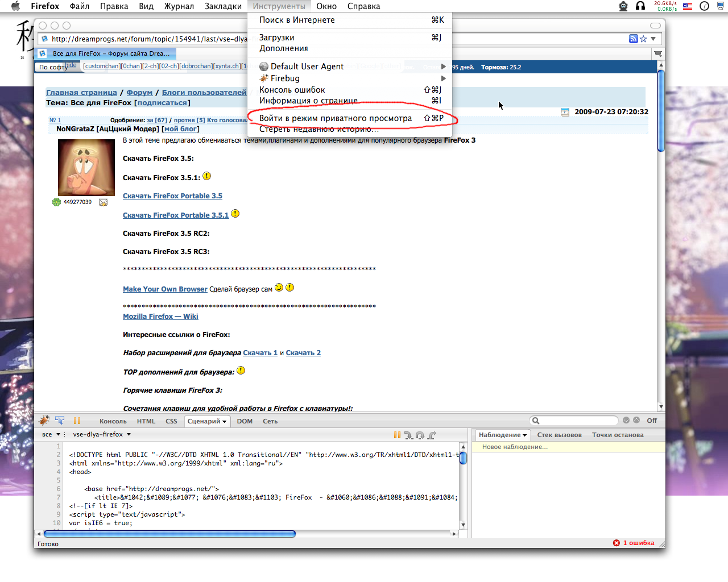Screen dimensions: 728x582
Task: Open Mozilla Firefox — Wiki link
Action: tap(160, 317)
